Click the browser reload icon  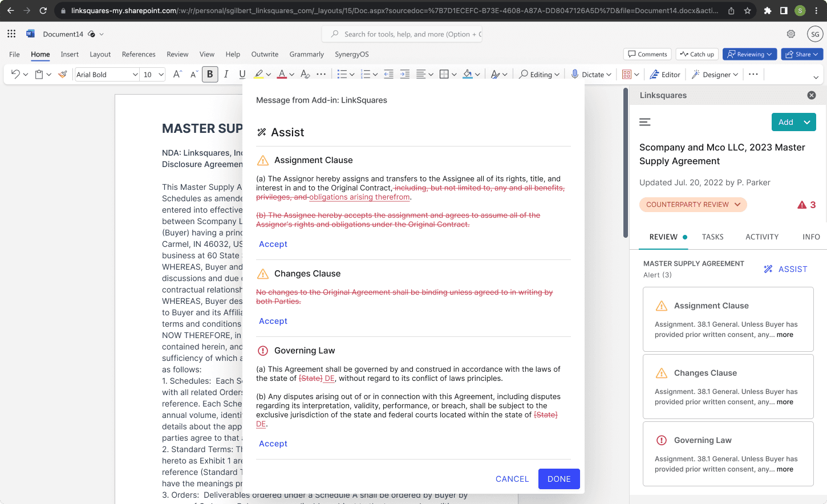(43, 10)
